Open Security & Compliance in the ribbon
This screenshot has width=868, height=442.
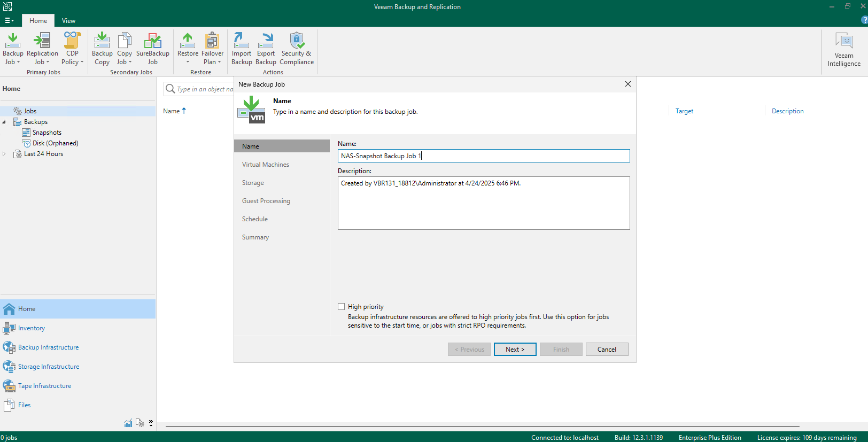coord(297,48)
